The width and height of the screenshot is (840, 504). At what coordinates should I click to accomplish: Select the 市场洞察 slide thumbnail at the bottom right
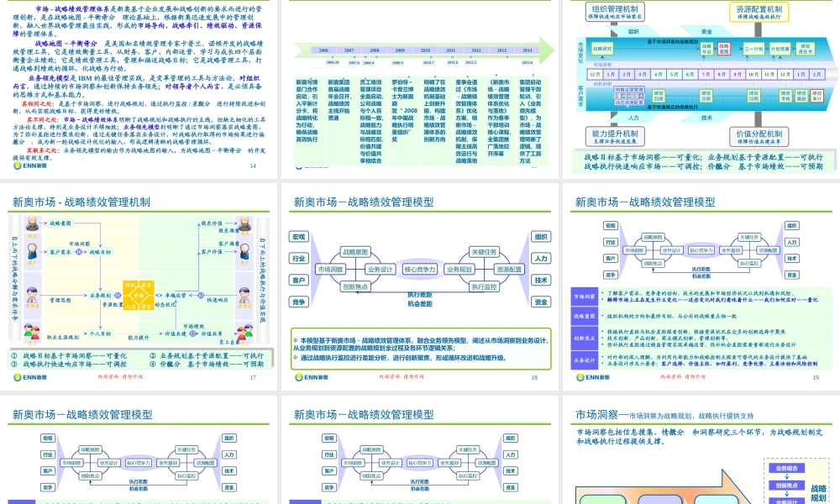tap(701, 450)
